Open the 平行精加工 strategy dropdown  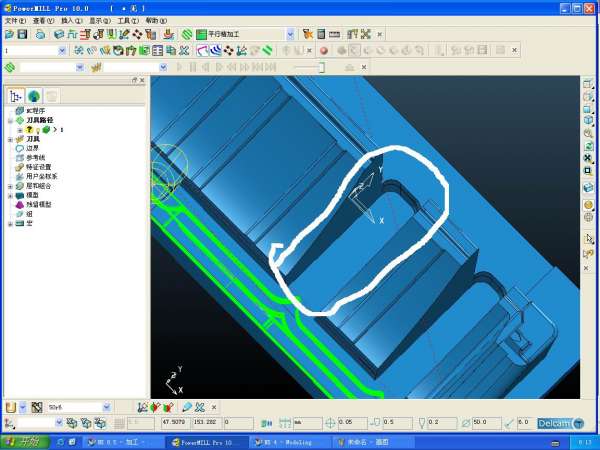(290, 34)
